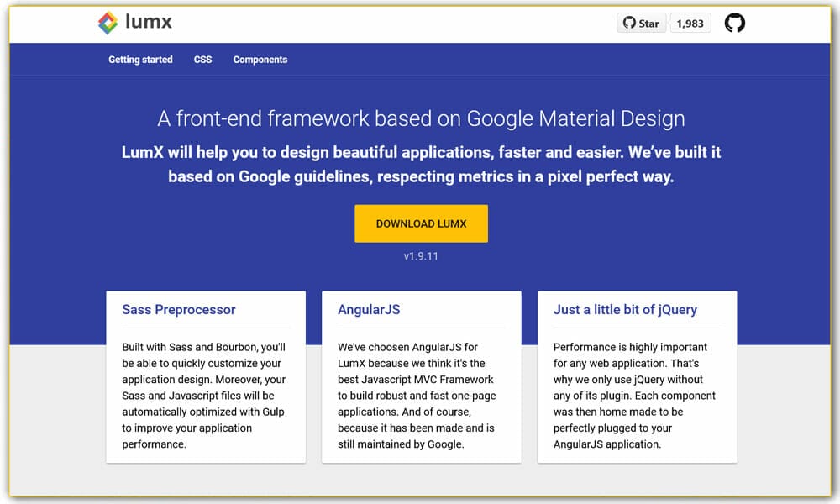Image resolution: width=840 pixels, height=504 pixels.
Task: Open the 1,983 stargazers count
Action: click(690, 23)
